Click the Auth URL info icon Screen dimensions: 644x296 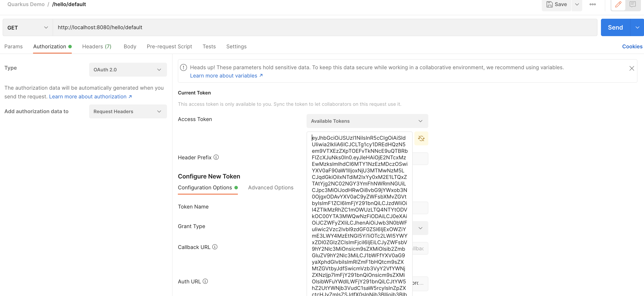pos(205,281)
